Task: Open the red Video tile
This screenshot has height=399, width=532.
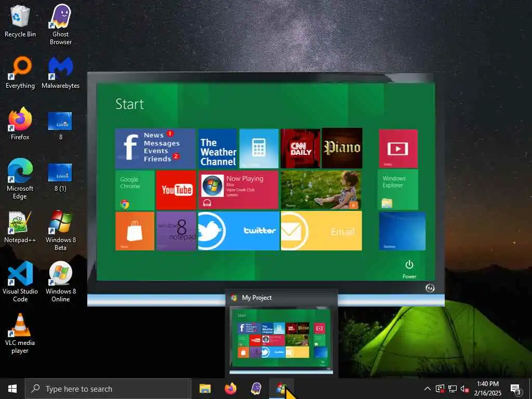Action: (398, 149)
